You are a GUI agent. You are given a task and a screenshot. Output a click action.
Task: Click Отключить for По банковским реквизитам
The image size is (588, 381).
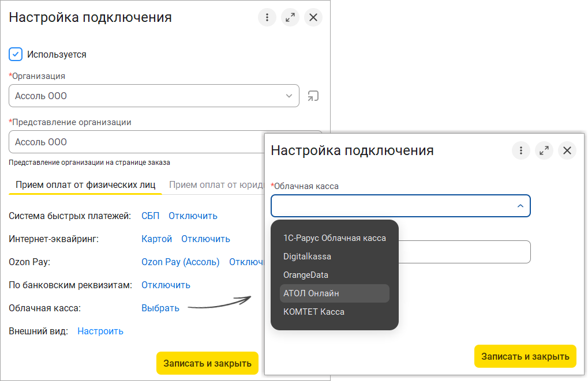(x=166, y=285)
